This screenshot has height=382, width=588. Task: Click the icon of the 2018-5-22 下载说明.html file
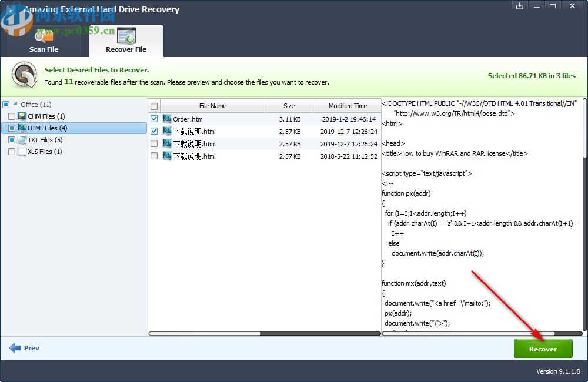coord(167,156)
